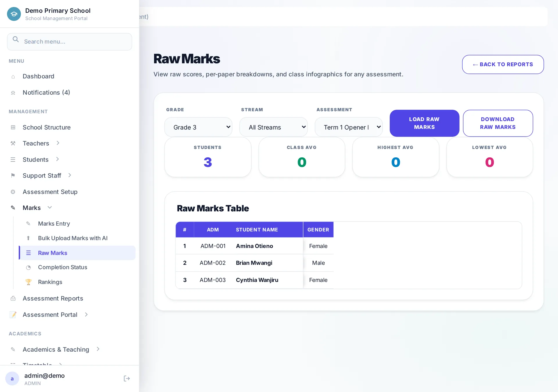Expand Academics & Teaching chevron
This screenshot has height=392, width=558.
click(x=98, y=349)
